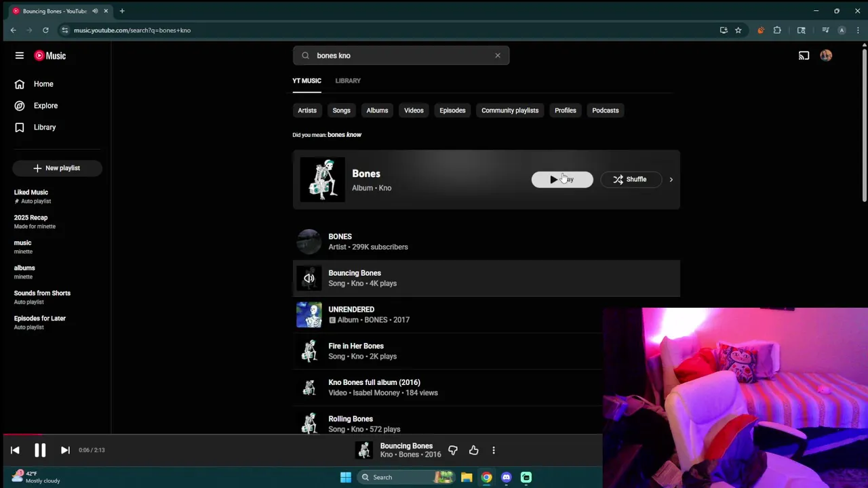Open Chrome media controls icon
This screenshot has height=488, width=868.
[x=825, y=30]
